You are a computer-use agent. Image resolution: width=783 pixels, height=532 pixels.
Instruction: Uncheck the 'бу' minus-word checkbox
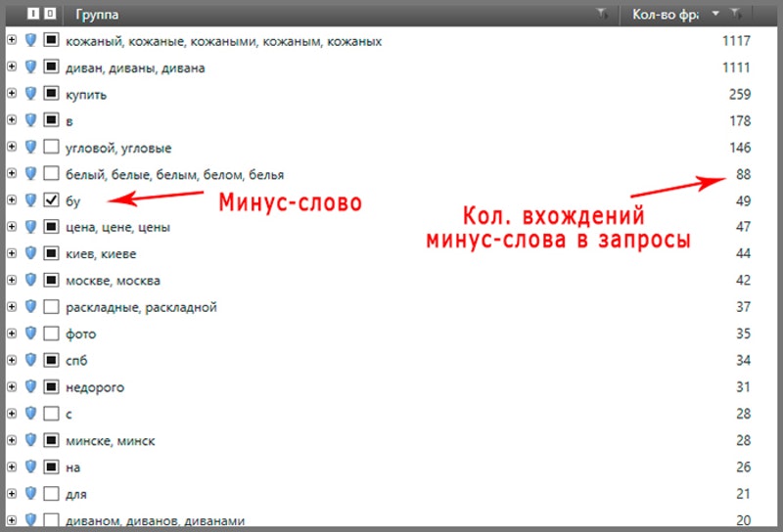coord(51,200)
